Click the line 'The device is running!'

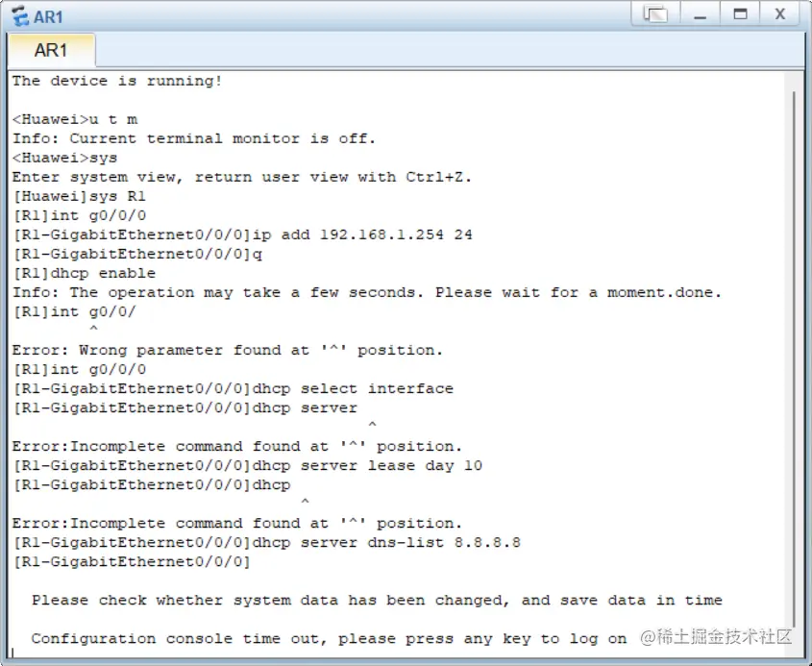pos(117,82)
